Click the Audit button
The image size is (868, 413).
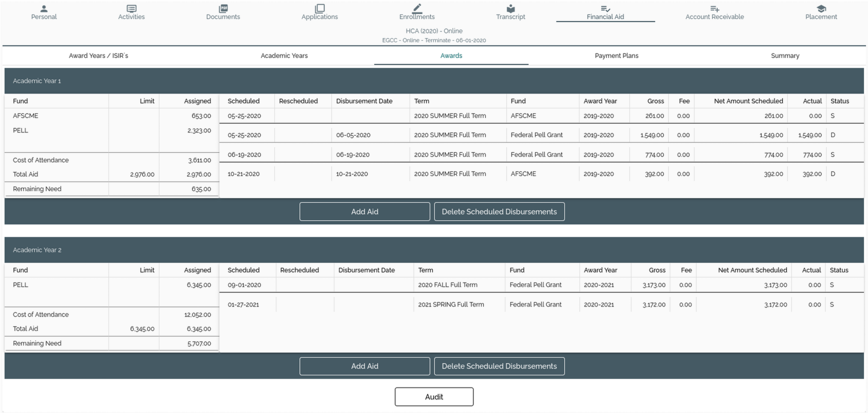434,397
